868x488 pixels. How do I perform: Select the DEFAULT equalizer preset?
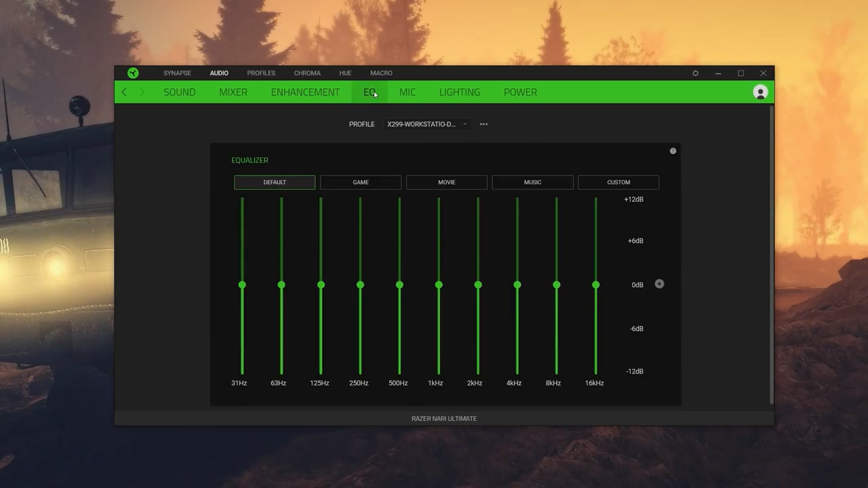click(x=275, y=182)
